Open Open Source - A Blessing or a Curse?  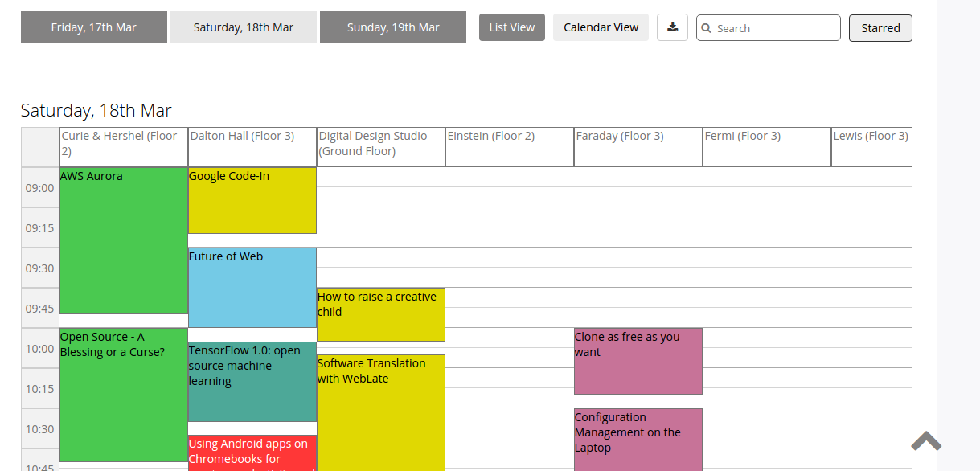point(124,395)
